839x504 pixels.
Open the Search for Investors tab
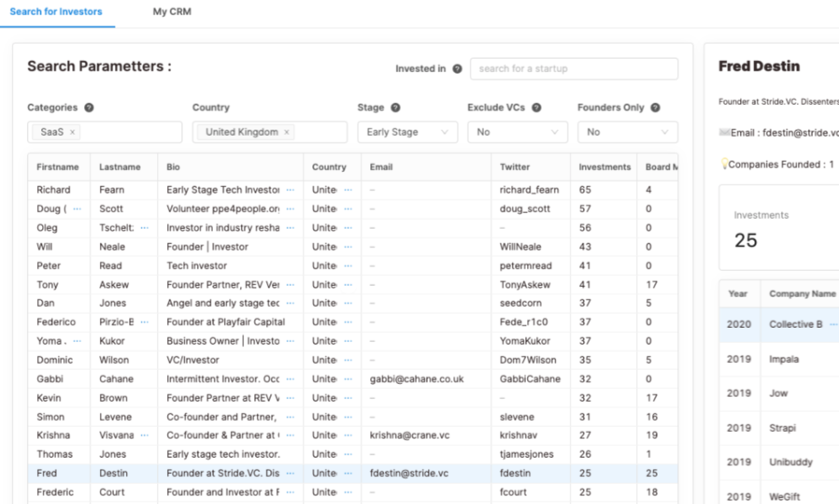(55, 12)
